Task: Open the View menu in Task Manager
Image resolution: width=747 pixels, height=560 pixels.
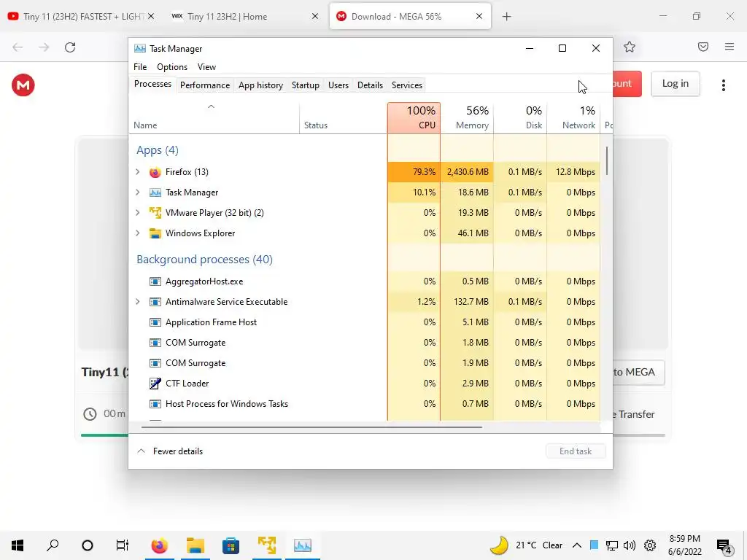Action: pyautogui.click(x=206, y=67)
